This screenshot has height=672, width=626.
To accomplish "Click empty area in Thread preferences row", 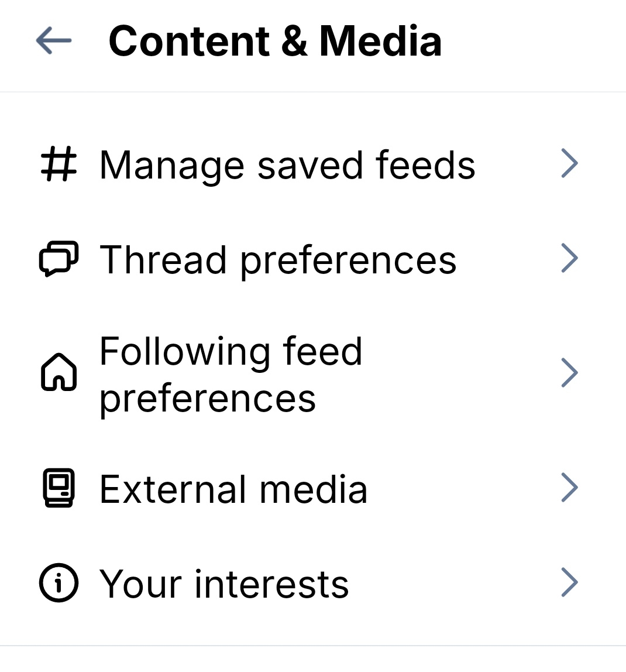I will point(506,259).
